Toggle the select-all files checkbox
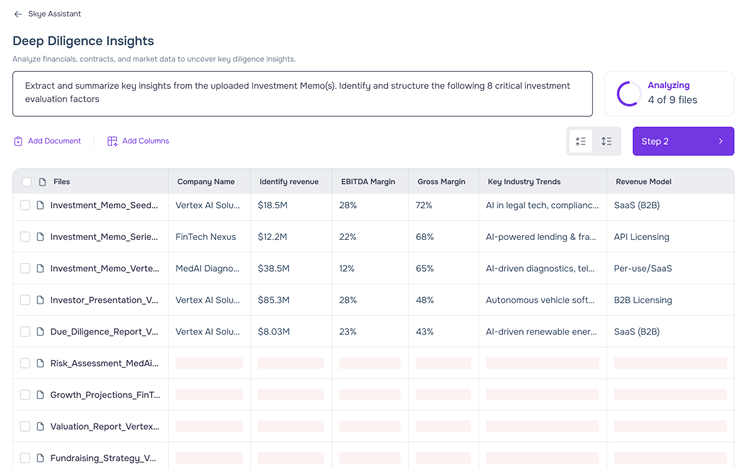This screenshot has height=469, width=750. [26, 182]
